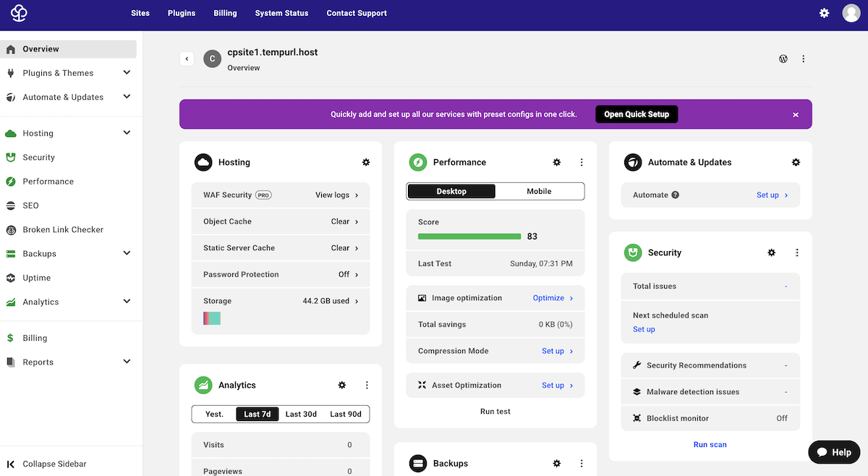868x476 pixels.
Task: Open the Billing menu in the top bar
Action: pos(225,13)
